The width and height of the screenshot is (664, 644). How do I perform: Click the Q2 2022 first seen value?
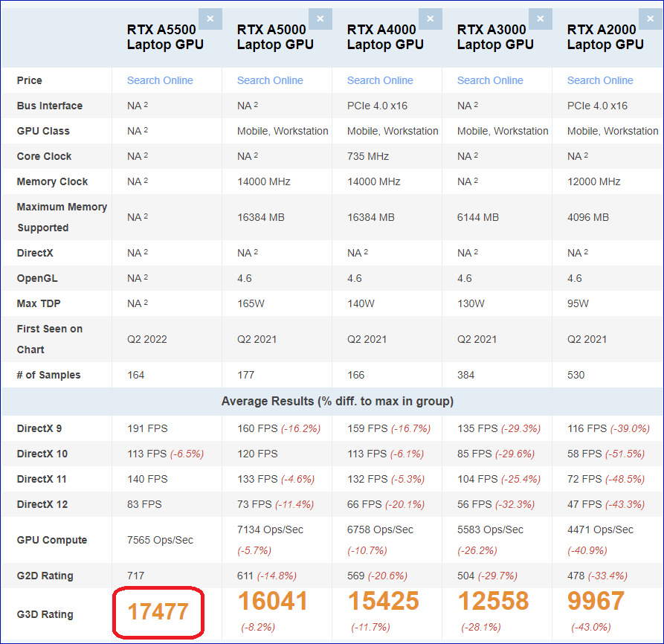coord(147,339)
